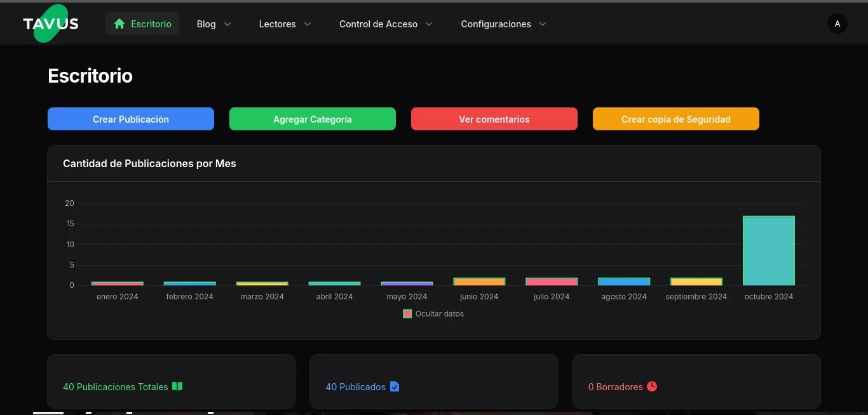Open Ver comentarios red button
Screen dimensions: 868x415
click(x=494, y=119)
